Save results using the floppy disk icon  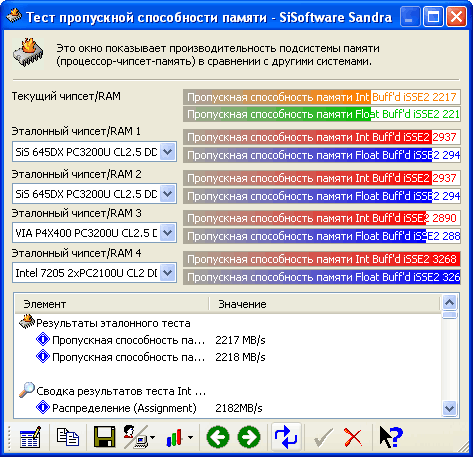104,437
